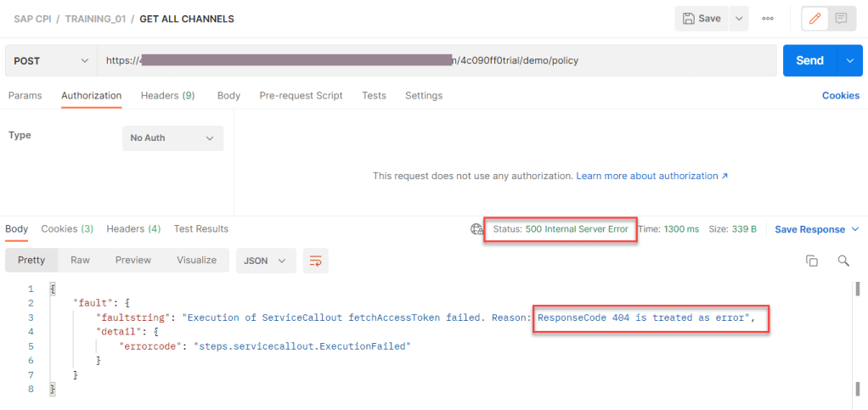Switch to Preview response view
Image resolution: width=868 pixels, height=410 pixels.
[133, 261]
